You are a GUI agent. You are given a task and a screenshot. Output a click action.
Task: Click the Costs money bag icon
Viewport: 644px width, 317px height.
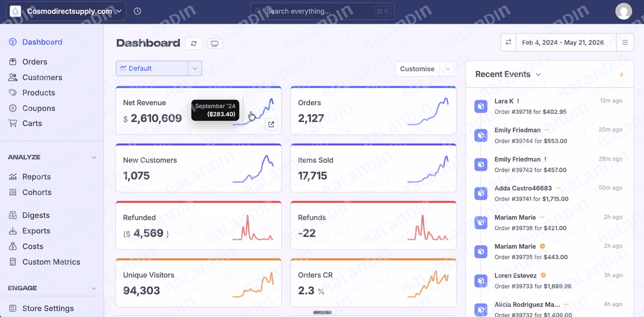coord(13,246)
